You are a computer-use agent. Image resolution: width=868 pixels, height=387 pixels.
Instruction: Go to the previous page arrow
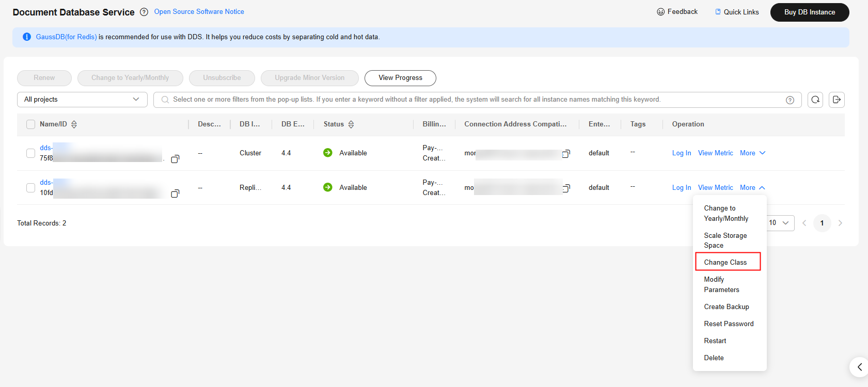coord(804,223)
